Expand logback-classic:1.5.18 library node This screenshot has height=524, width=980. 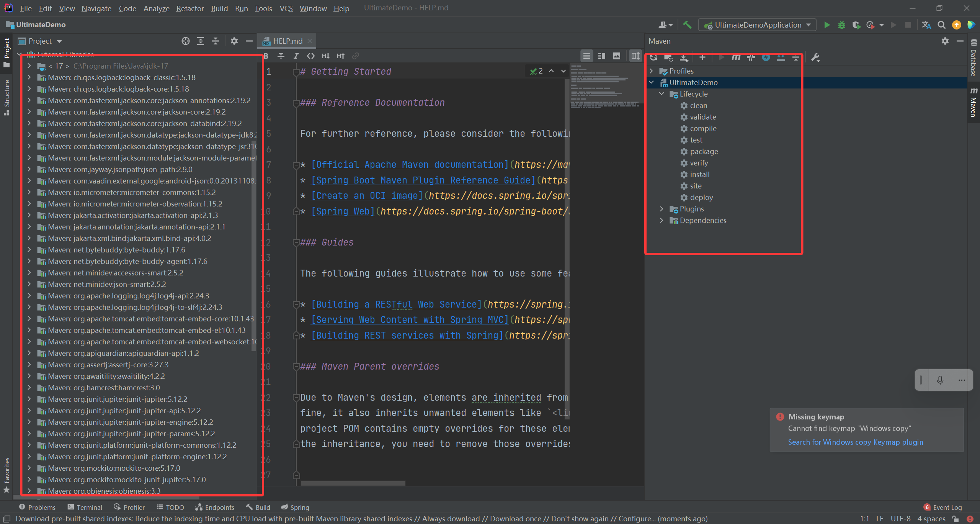pos(29,77)
